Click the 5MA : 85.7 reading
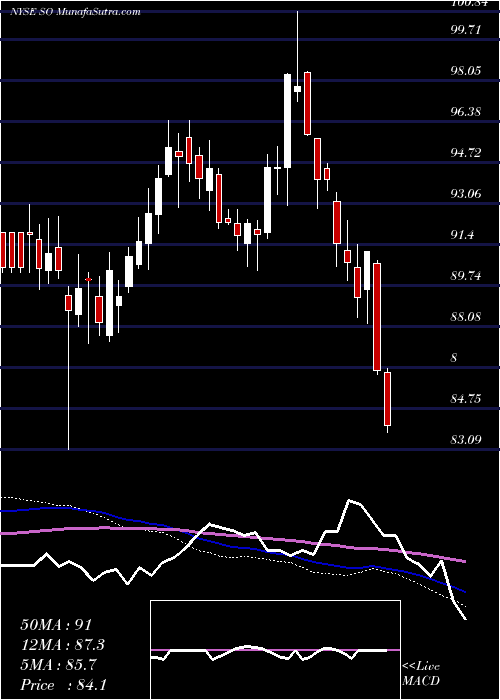This screenshot has height=700, width=500. 58,665
